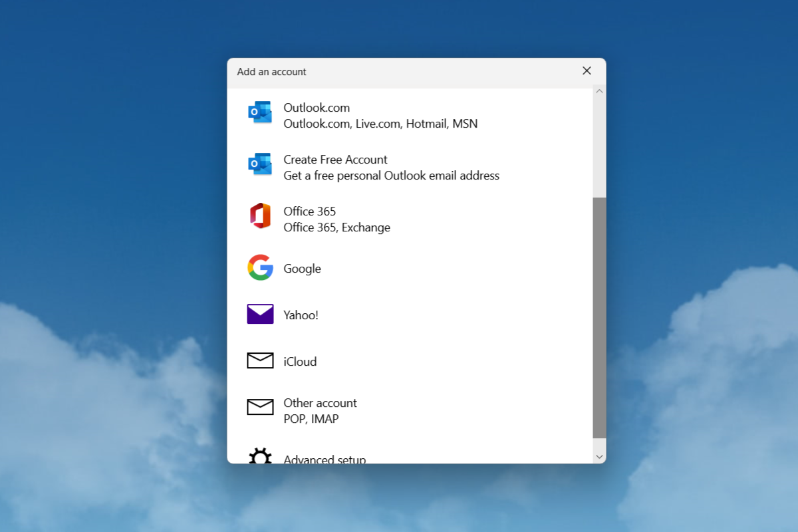
Task: Close the Add an account dialog
Action: click(587, 70)
